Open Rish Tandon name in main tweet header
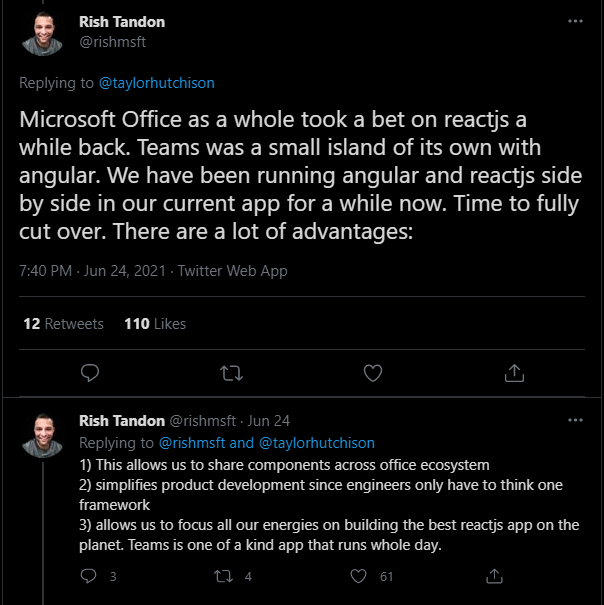 coord(122,22)
